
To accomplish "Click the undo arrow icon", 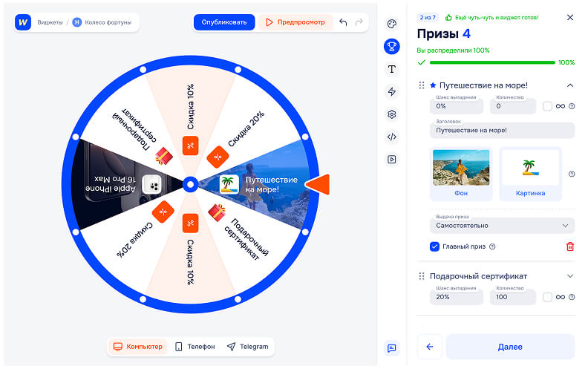I will click(x=343, y=22).
